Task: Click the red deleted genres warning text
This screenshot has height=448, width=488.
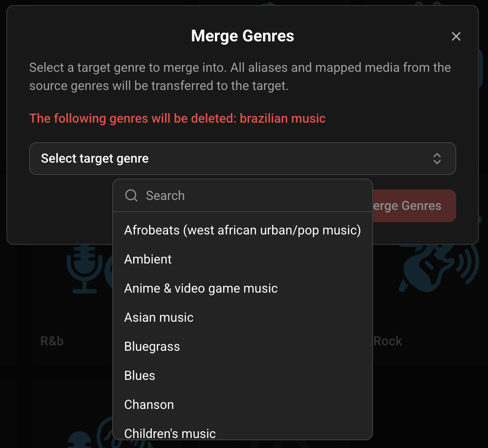Action: click(x=177, y=119)
